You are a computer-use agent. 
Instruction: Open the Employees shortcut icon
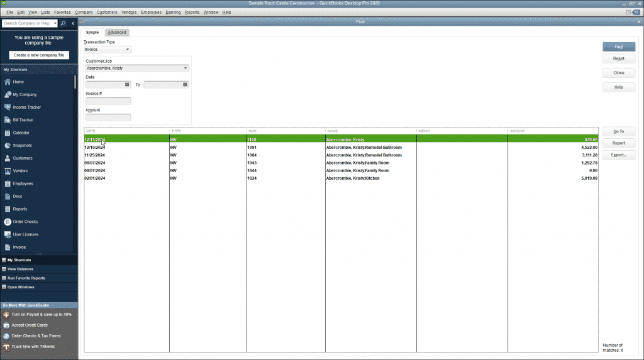click(8, 183)
